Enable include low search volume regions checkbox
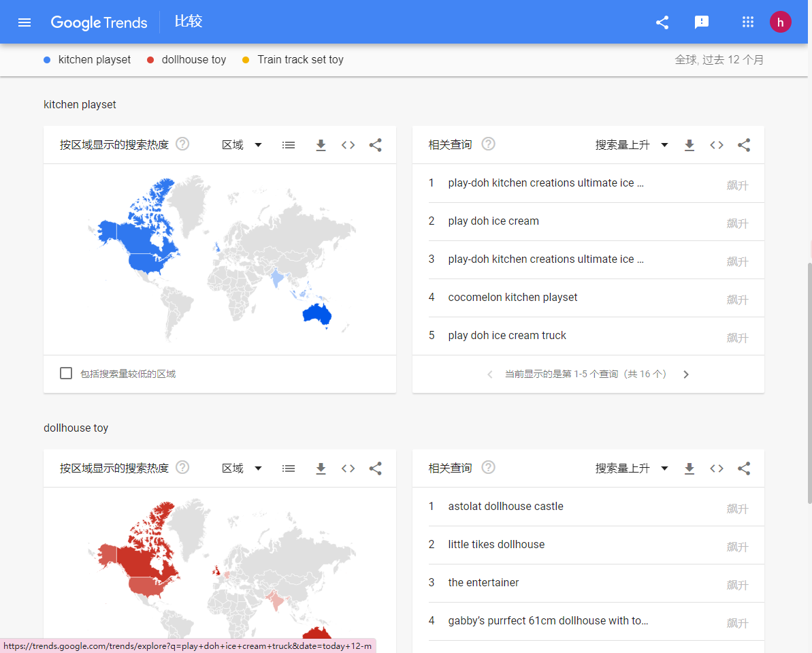This screenshot has height=653, width=812. pyautogui.click(x=66, y=373)
